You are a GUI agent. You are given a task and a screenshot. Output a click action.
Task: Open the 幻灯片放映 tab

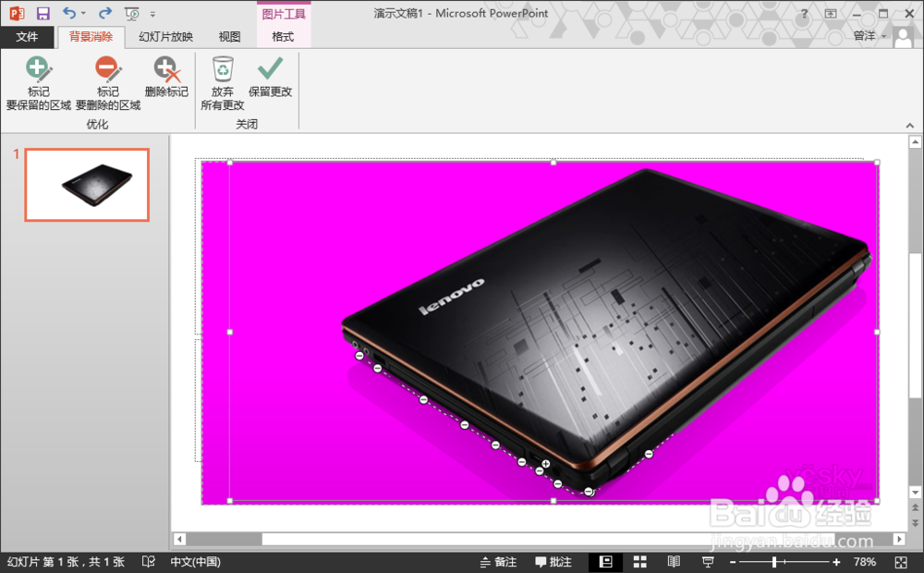click(165, 37)
